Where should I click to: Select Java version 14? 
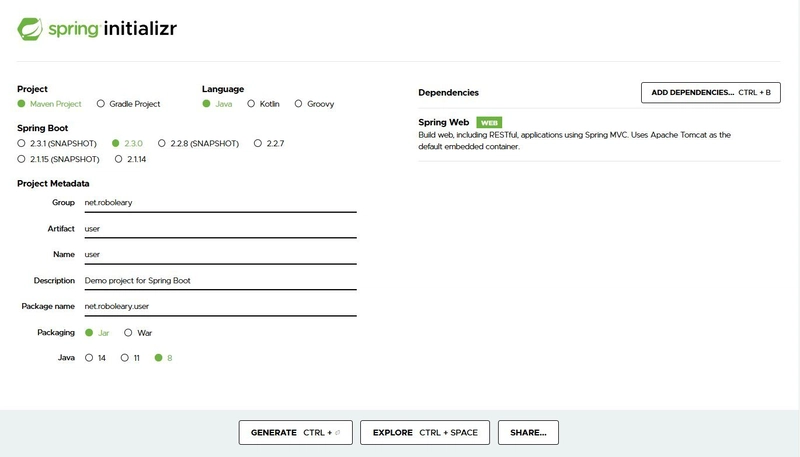[x=89, y=358]
